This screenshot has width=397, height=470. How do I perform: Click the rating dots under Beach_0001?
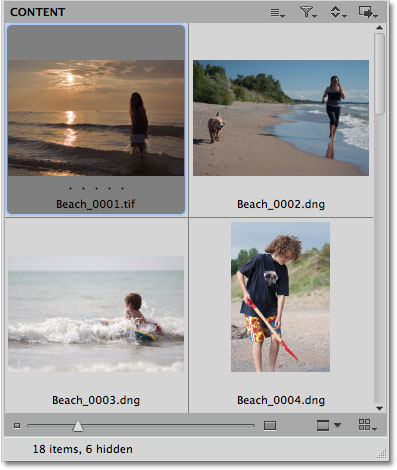point(96,188)
